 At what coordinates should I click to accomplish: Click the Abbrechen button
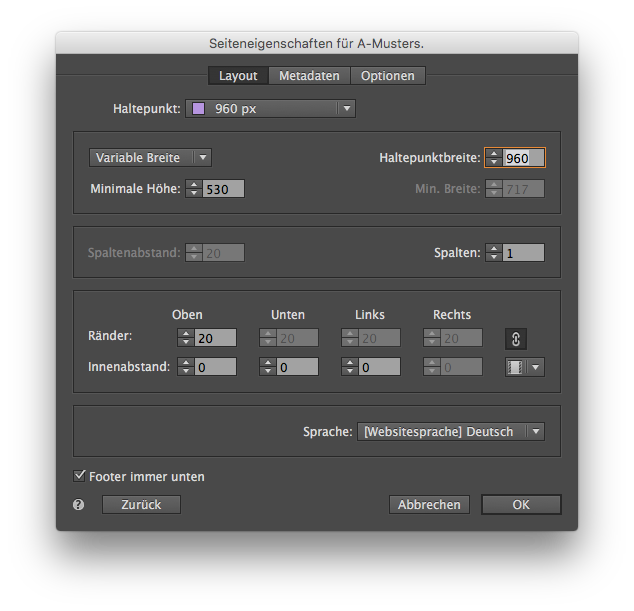pyautogui.click(x=429, y=505)
